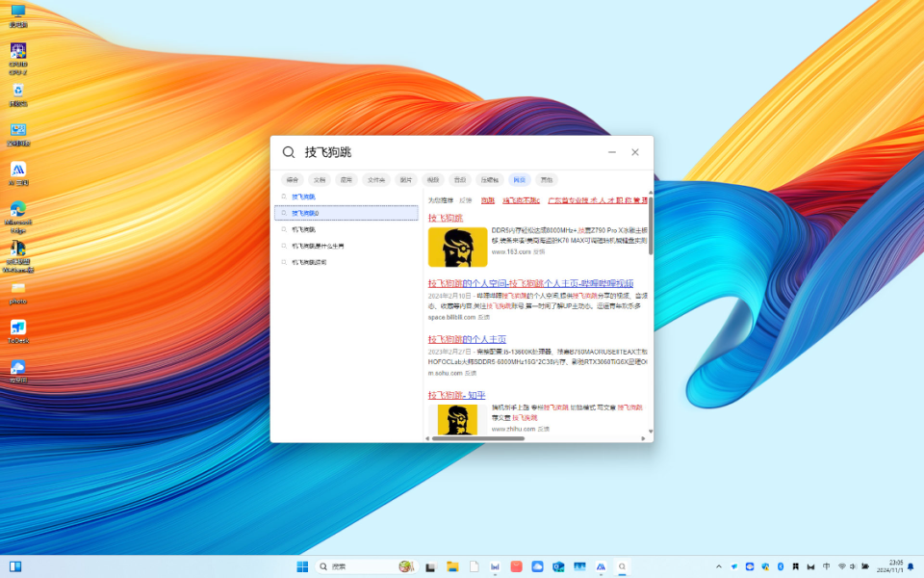Select the 图片 filter tab
The height and width of the screenshot is (578, 924).
coord(406,180)
